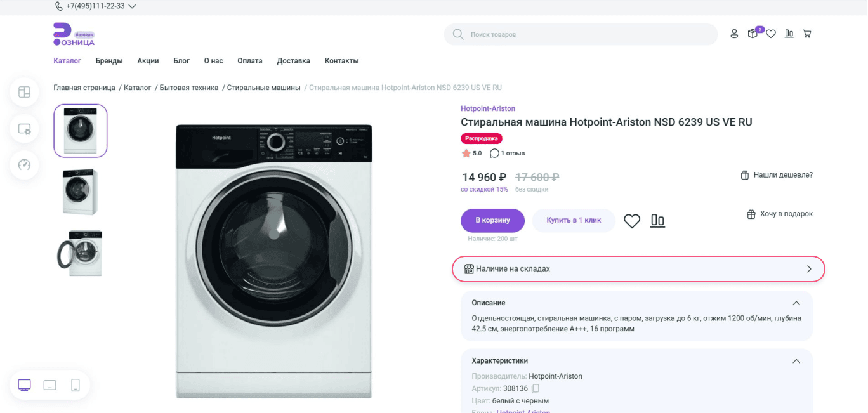Click the белый с черным color value

pos(520,401)
